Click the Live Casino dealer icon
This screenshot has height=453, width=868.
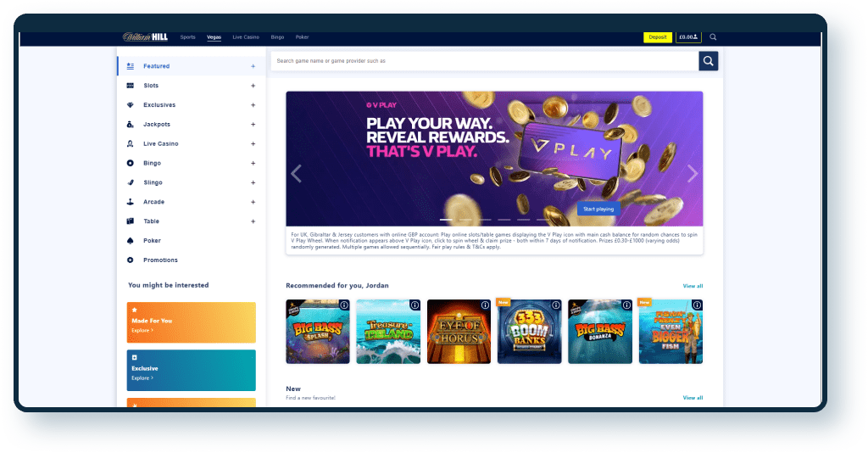coord(130,143)
